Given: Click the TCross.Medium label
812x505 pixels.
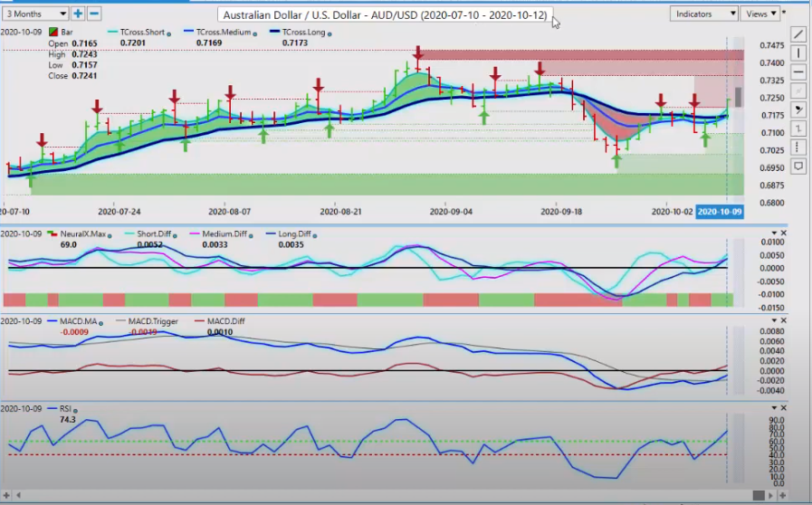Looking at the screenshot, I should 224,32.
